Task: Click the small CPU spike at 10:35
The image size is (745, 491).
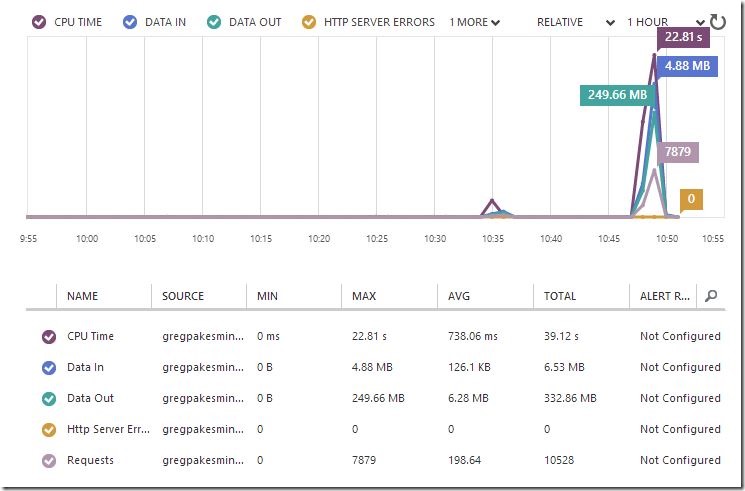Action: pos(492,201)
